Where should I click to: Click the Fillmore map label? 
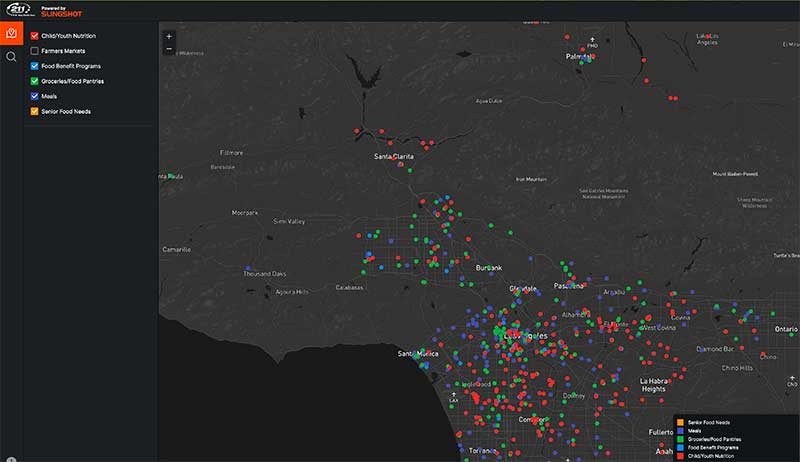point(231,152)
